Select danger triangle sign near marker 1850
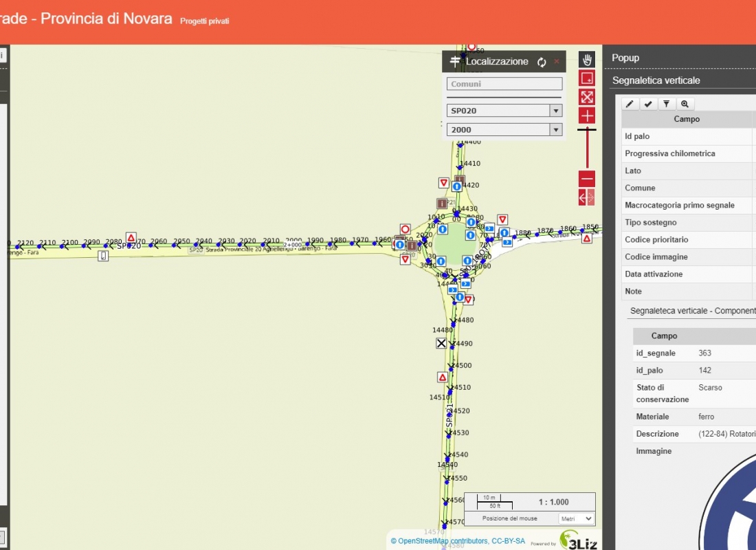 tap(587, 239)
